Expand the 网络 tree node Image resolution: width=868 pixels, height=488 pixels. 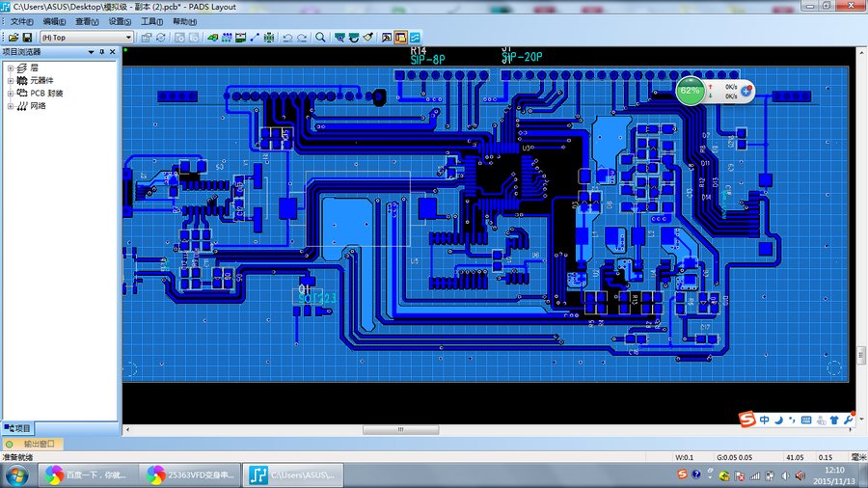click(11, 106)
